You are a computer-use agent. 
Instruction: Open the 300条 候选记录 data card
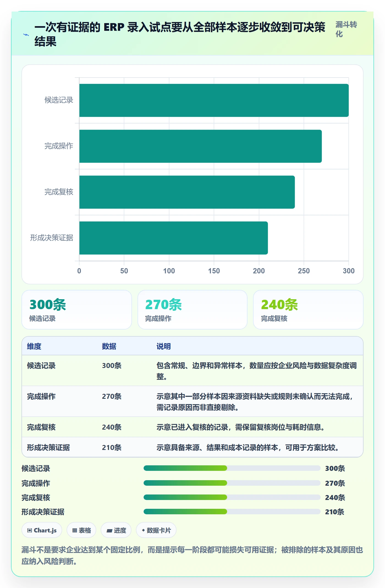point(77,310)
